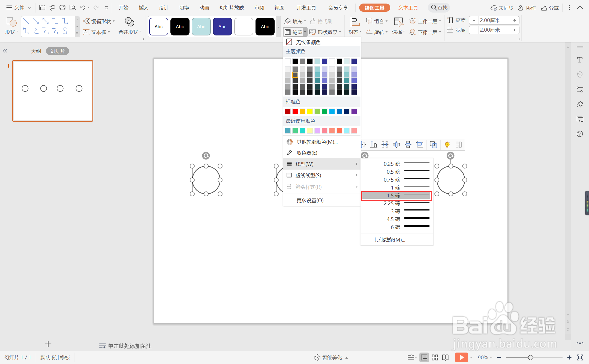Click the 旋转 rotate tool icon
The image size is (589, 364).
pyautogui.click(x=369, y=32)
